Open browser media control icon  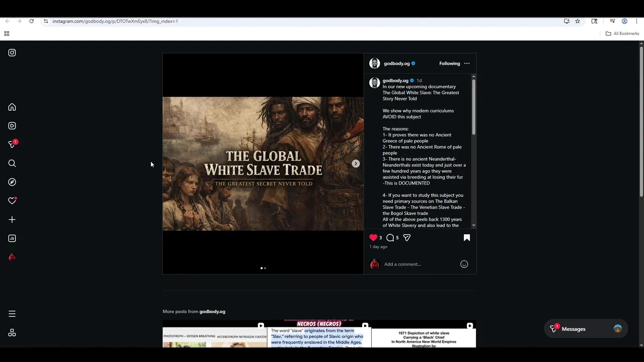pyautogui.click(x=612, y=21)
